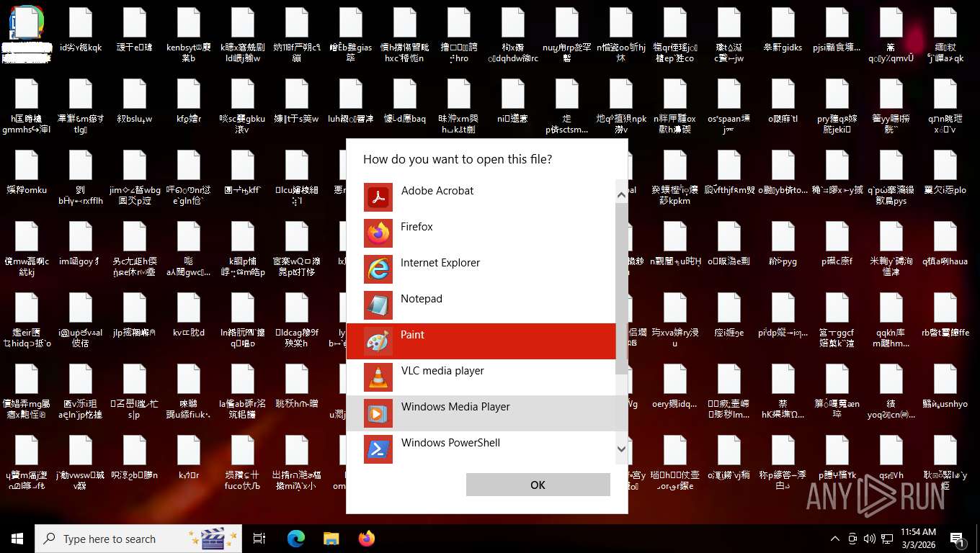Click the search highlights clapperboard icon

pos(213,539)
